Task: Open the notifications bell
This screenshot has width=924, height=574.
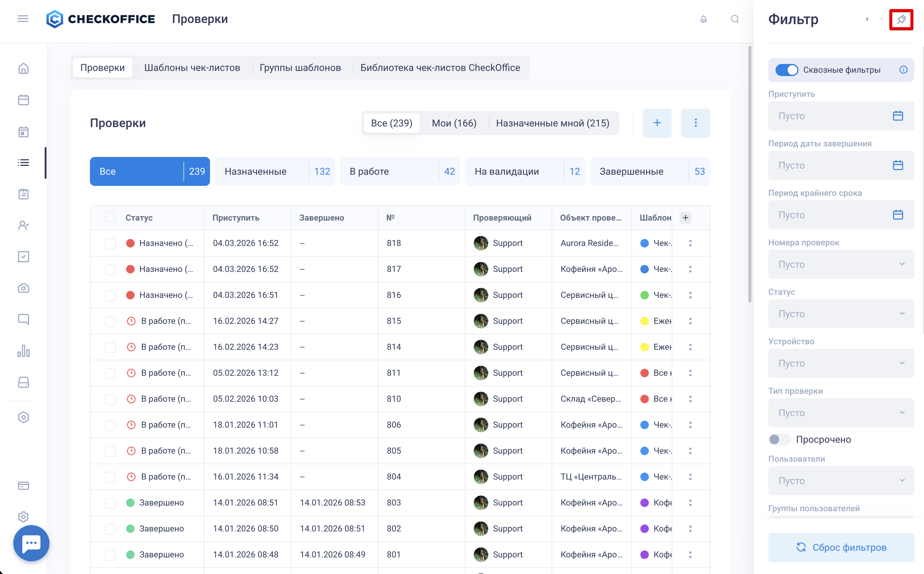Action: pos(703,19)
